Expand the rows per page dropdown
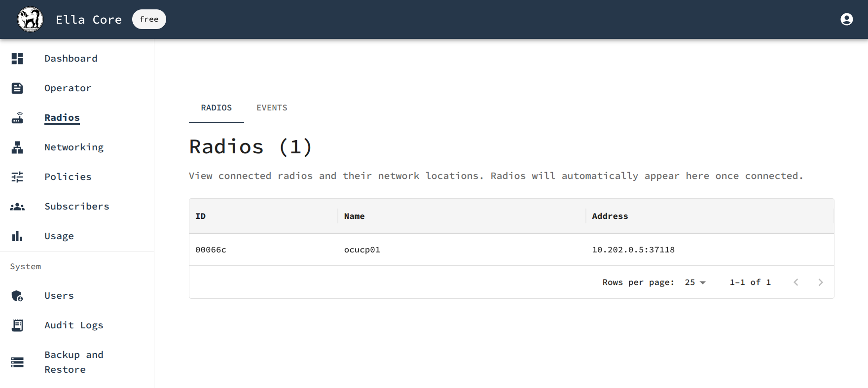 pyautogui.click(x=695, y=282)
